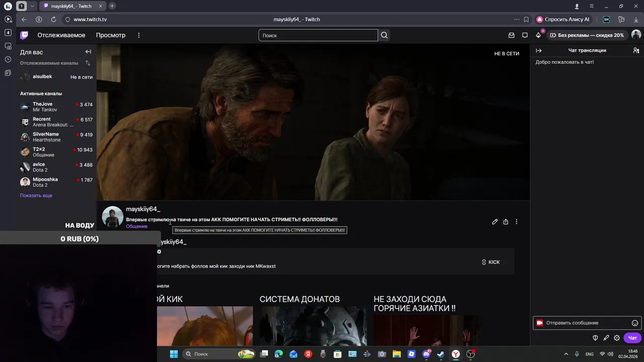
Task: Open OBS Studio from taskbar
Action: 470,354
